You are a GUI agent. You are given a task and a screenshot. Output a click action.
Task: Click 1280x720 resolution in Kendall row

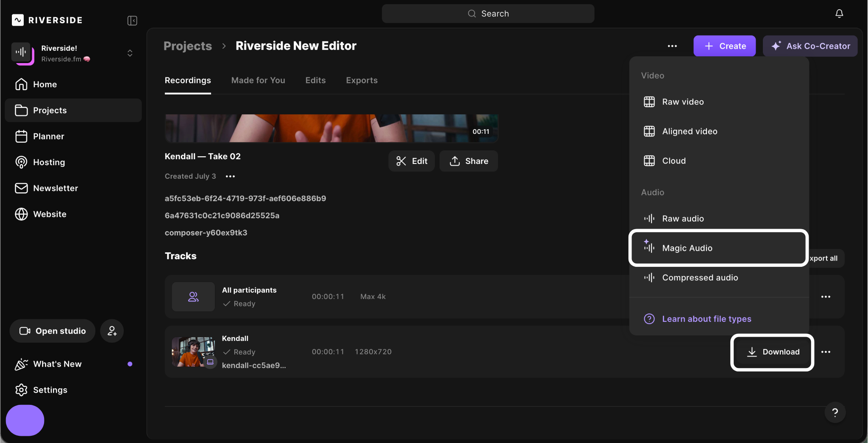[373, 352]
